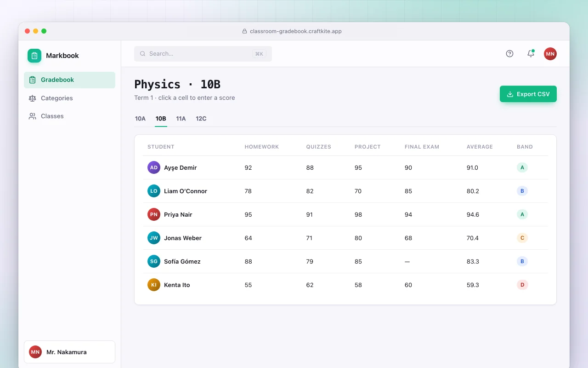This screenshot has height=368, width=588.
Task: Switch to the 11A class tab
Action: 181,119
